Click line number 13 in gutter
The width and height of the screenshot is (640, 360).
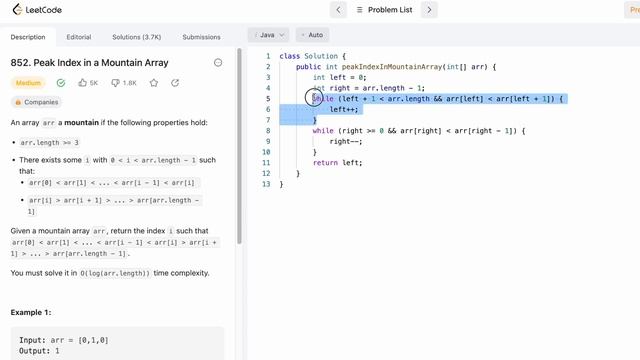point(266,184)
